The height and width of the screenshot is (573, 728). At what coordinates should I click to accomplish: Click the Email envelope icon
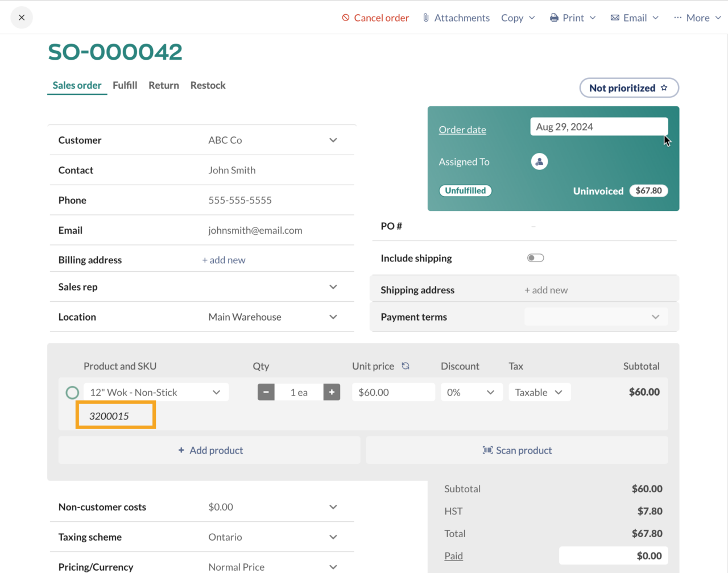tap(615, 18)
